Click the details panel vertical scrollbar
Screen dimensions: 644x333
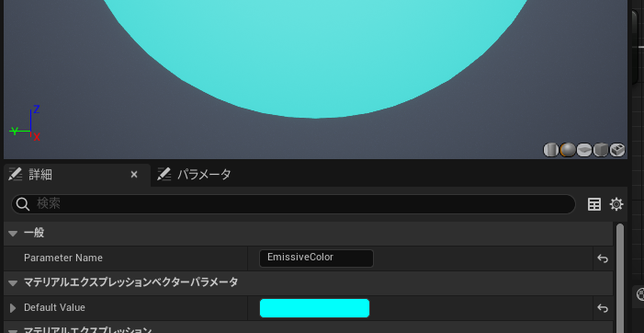click(x=620, y=278)
